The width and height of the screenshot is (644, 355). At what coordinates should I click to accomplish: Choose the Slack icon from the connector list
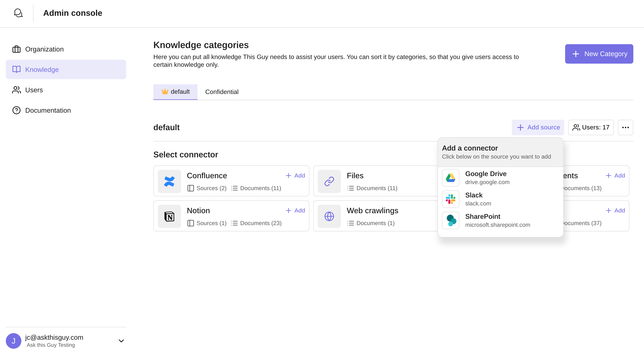[x=450, y=199]
